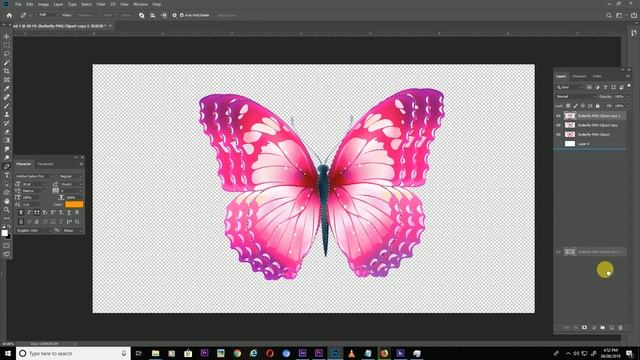640x360 pixels.
Task: Select the Lasso tool
Action: [7, 53]
